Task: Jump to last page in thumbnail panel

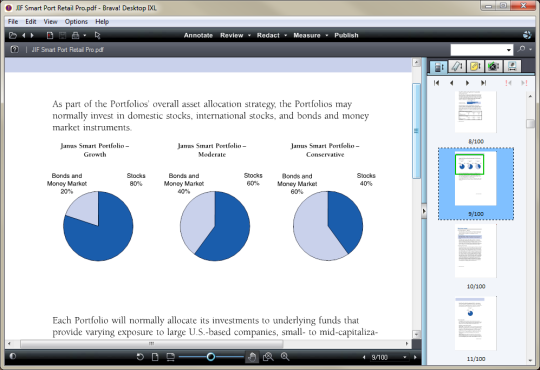Action: pyautogui.click(x=484, y=83)
